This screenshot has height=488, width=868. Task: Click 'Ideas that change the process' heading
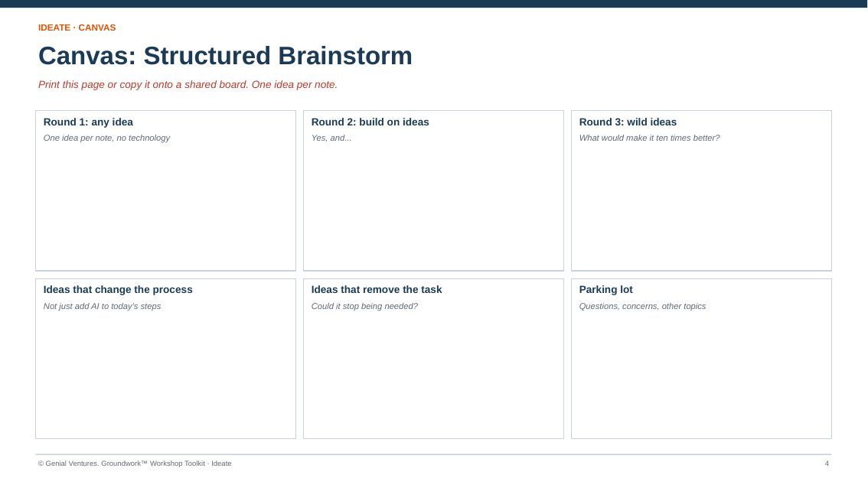[118, 289]
